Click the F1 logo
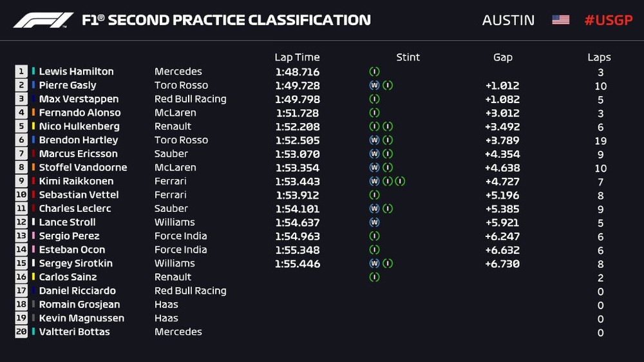644x362 pixels. tap(43, 20)
